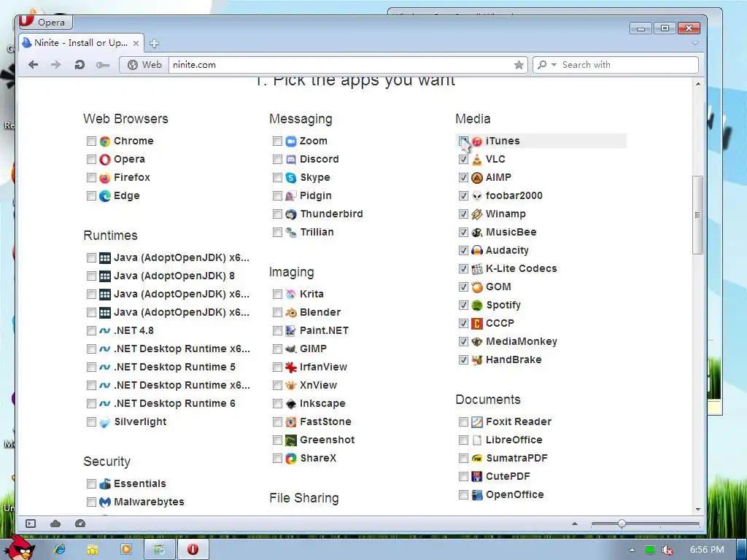Check the Chrome checkbox
Image resolution: width=747 pixels, height=560 pixels.
click(91, 141)
